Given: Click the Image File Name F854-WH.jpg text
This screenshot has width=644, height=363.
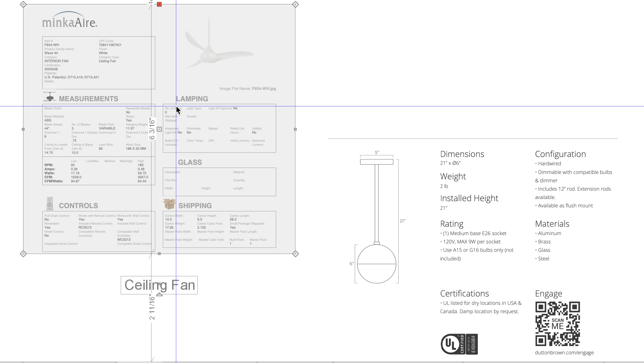Looking at the screenshot, I should (248, 88).
